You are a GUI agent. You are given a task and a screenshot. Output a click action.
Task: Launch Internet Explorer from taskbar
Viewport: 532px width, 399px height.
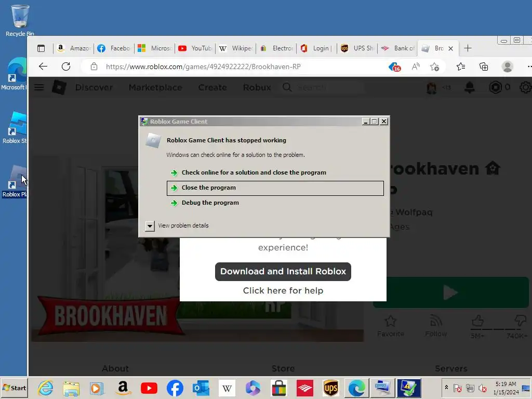click(46, 388)
